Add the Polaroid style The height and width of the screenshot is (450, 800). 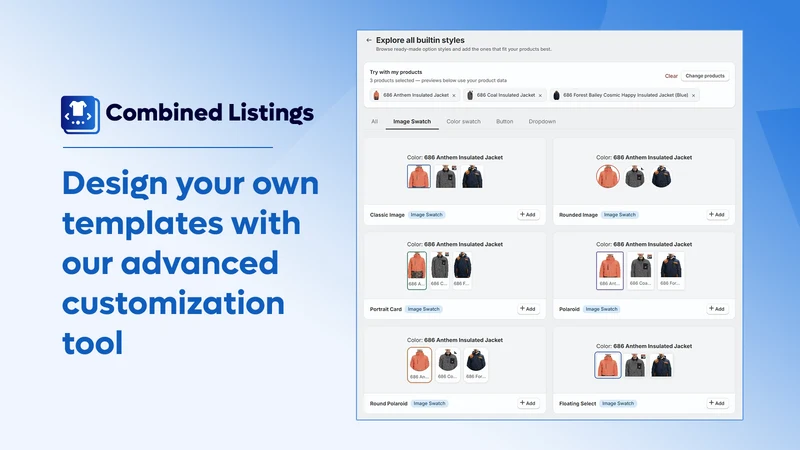pos(717,309)
